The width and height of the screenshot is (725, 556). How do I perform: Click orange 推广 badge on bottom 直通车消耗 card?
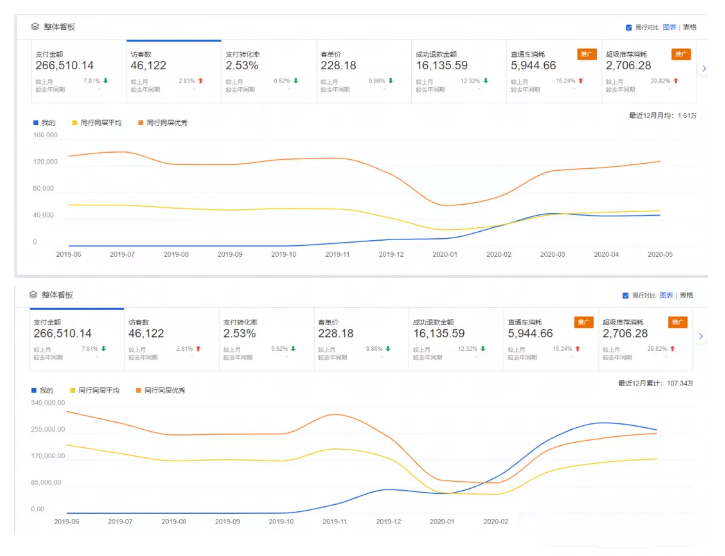(586, 322)
